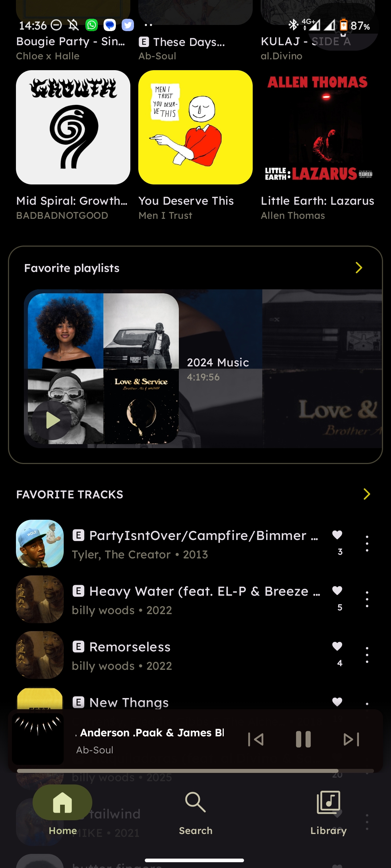This screenshot has height=868, width=391.
Task: Toggle favorite heart on Remorseless
Action: click(337, 646)
